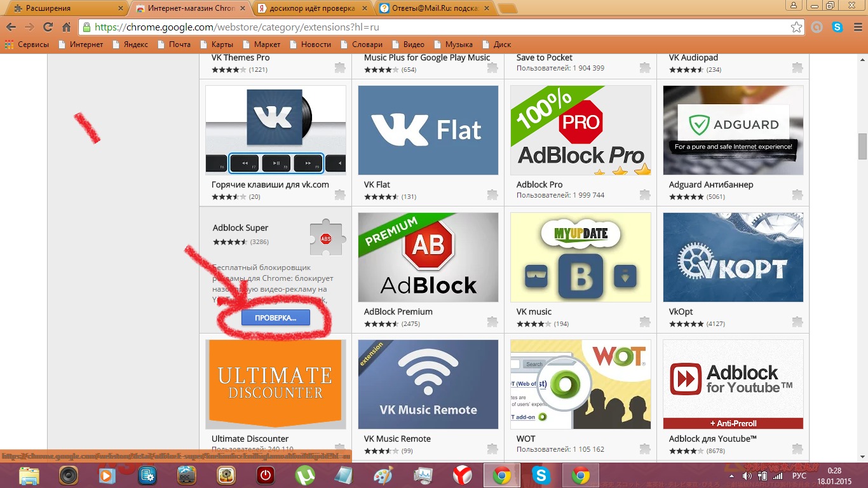The height and width of the screenshot is (488, 868).
Task: Click the puzzle icon on Adguard Антибаннер card
Action: [x=797, y=194]
